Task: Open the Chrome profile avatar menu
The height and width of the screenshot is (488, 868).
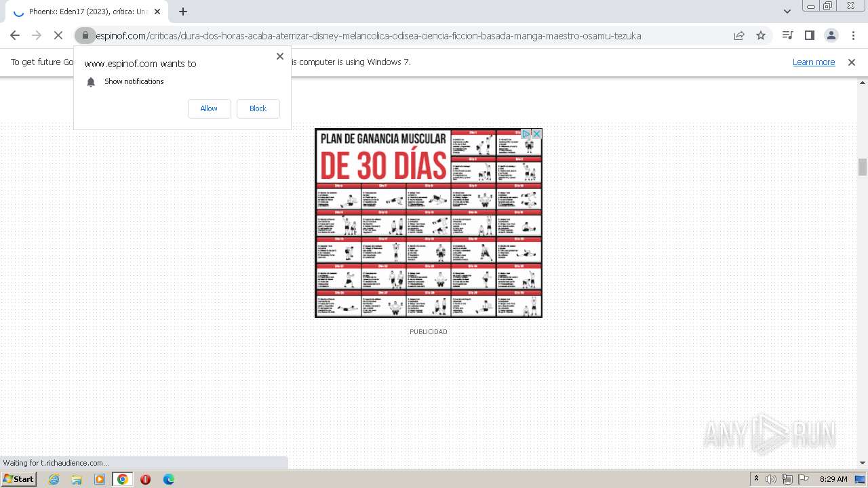Action: (831, 35)
